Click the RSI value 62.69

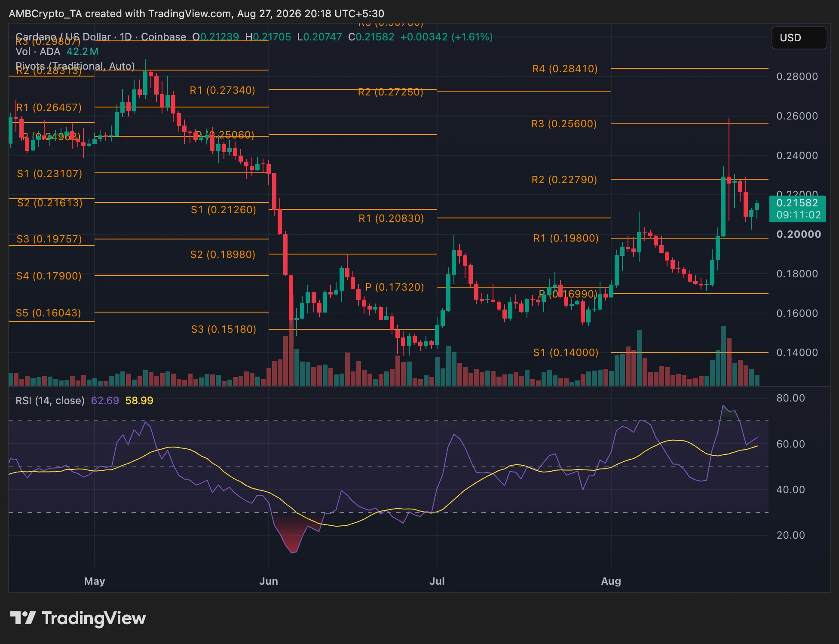(x=105, y=401)
